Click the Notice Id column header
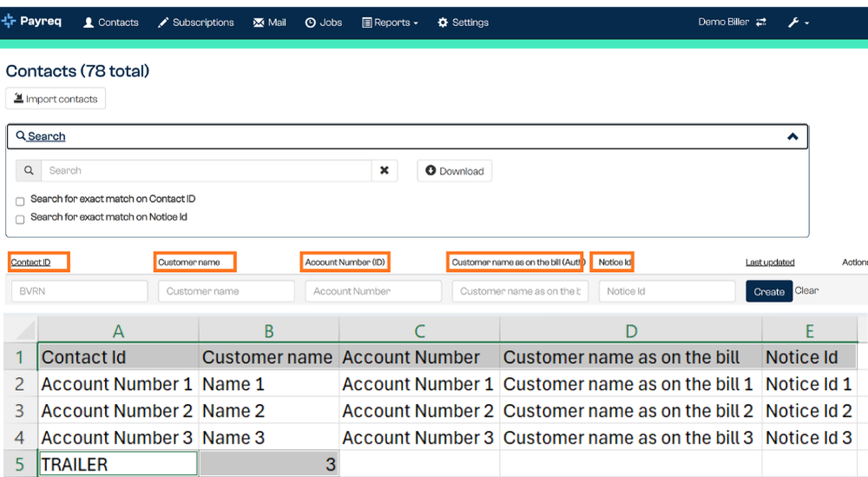Viewport: 868px width, 477px height. pos(615,262)
